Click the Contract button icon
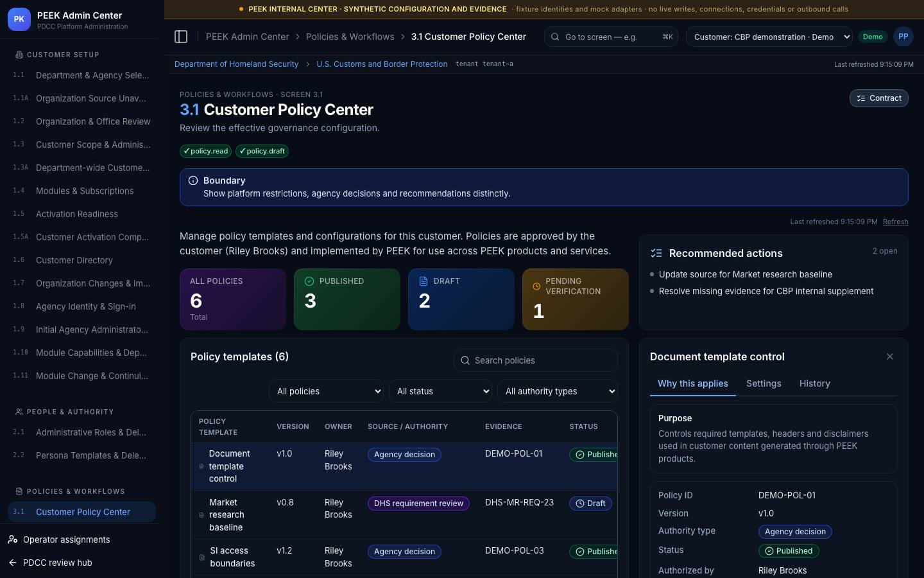Image resolution: width=924 pixels, height=578 pixels. point(861,98)
